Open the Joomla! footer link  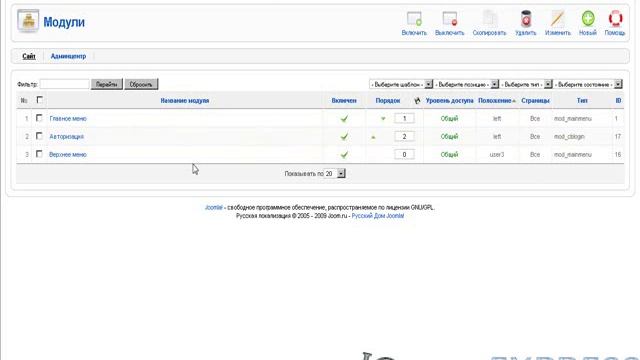click(214, 208)
